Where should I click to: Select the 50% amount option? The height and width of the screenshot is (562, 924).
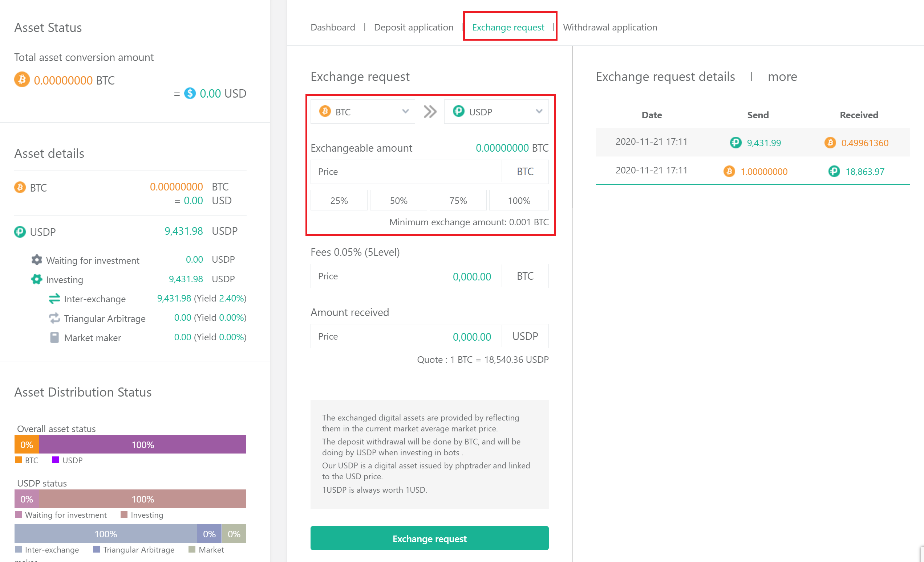pyautogui.click(x=398, y=200)
